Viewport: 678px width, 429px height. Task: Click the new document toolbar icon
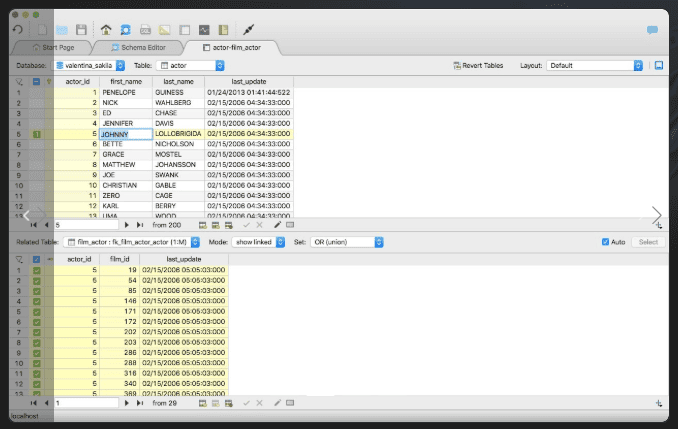(x=42, y=29)
